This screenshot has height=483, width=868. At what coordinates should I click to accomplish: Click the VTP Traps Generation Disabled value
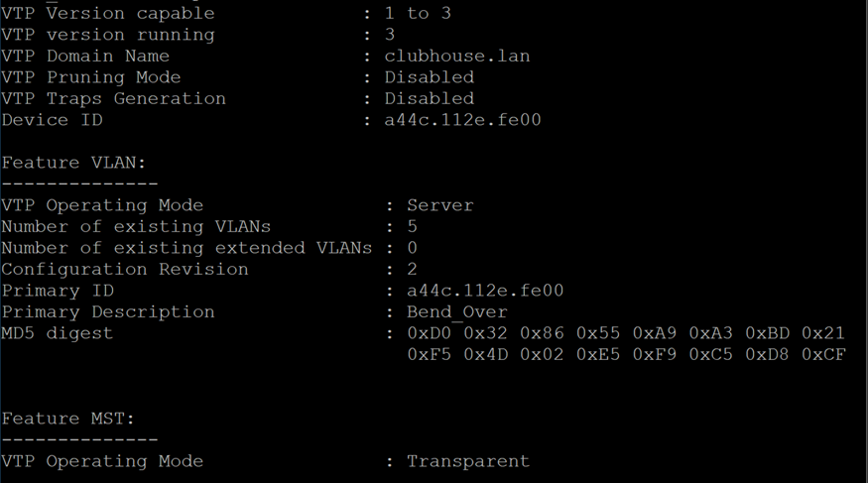[430, 98]
